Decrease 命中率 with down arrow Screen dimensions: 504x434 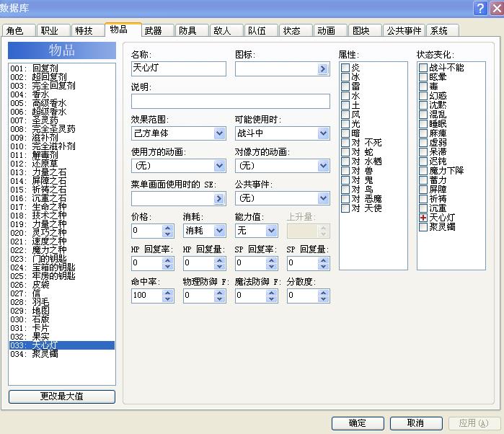(x=167, y=299)
